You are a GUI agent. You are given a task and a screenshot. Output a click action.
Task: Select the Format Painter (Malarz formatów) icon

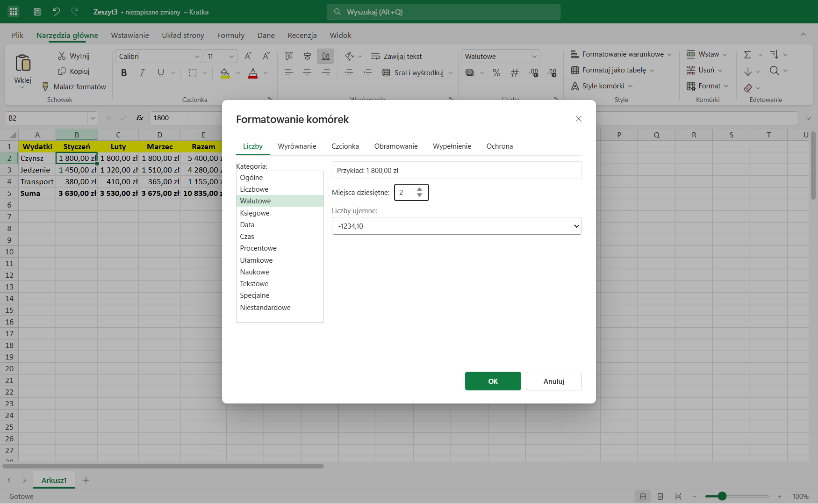(x=45, y=86)
